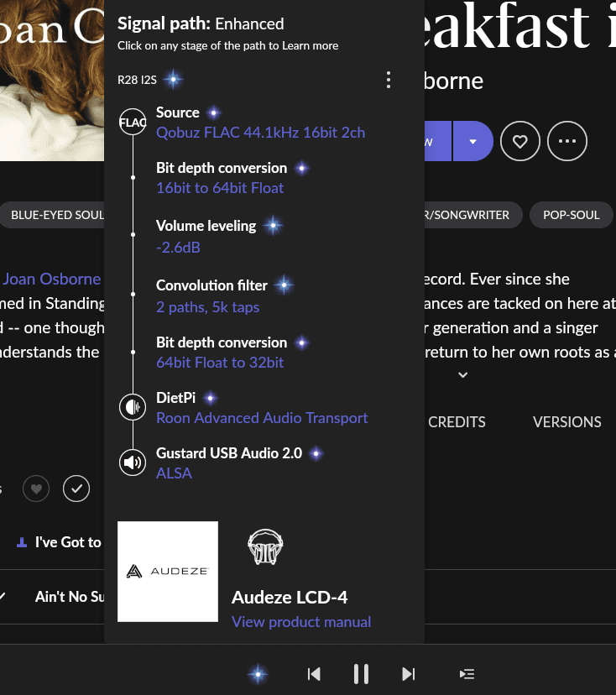Click the star beside 64bit Float to 32bit conversion
This screenshot has height=695, width=616.
[302, 343]
